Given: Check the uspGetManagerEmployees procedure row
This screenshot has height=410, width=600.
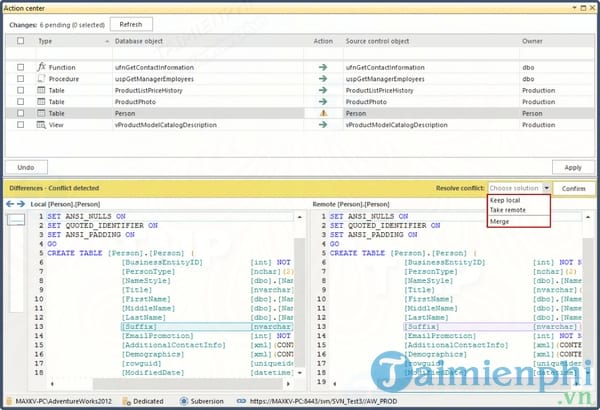Looking at the screenshot, I should tap(21, 78).
